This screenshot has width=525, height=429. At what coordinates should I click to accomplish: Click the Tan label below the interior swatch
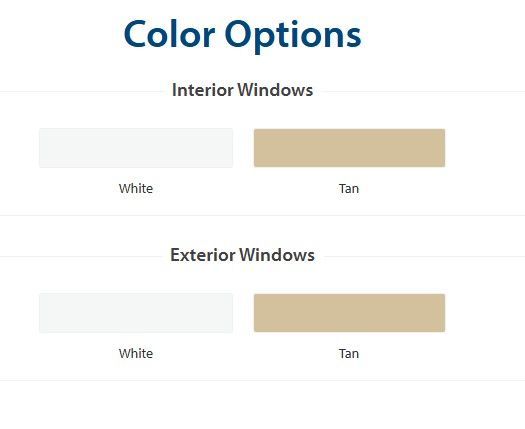click(x=349, y=189)
